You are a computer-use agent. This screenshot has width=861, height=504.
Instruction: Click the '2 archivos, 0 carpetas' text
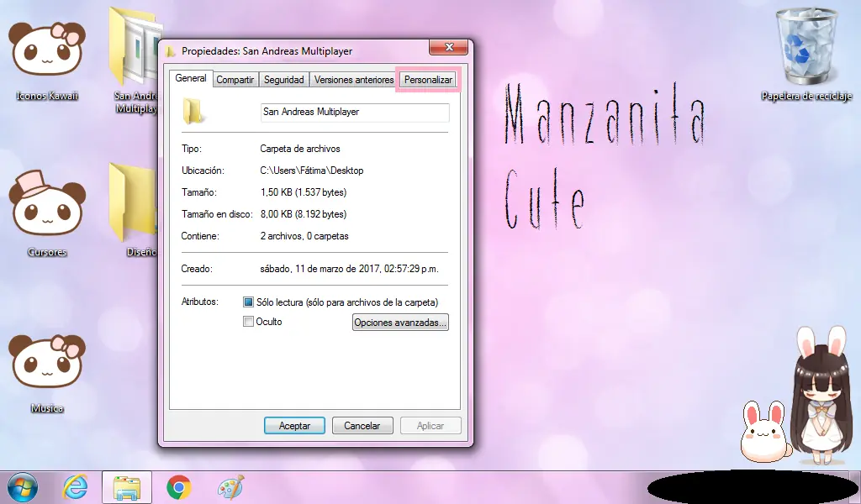pyautogui.click(x=304, y=236)
